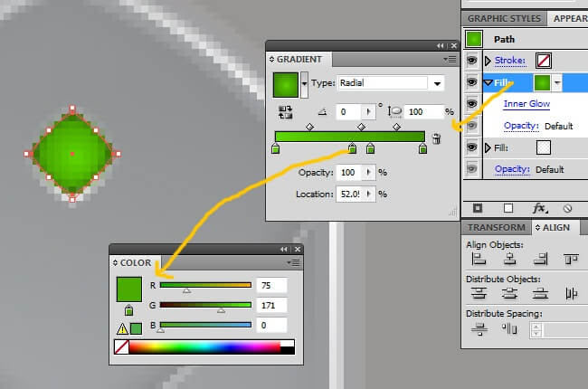Open the gradient angle value arrow

click(x=368, y=112)
